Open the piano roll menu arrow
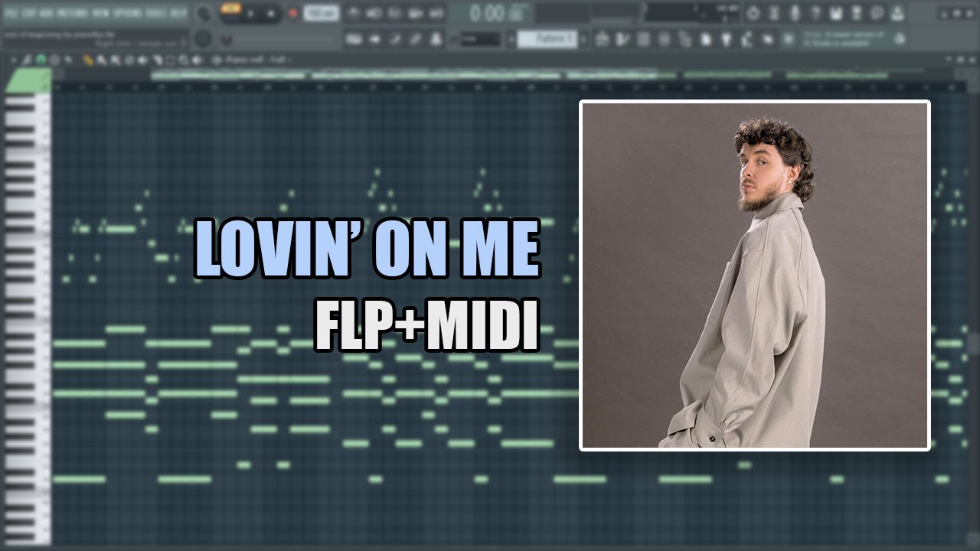 (13, 59)
